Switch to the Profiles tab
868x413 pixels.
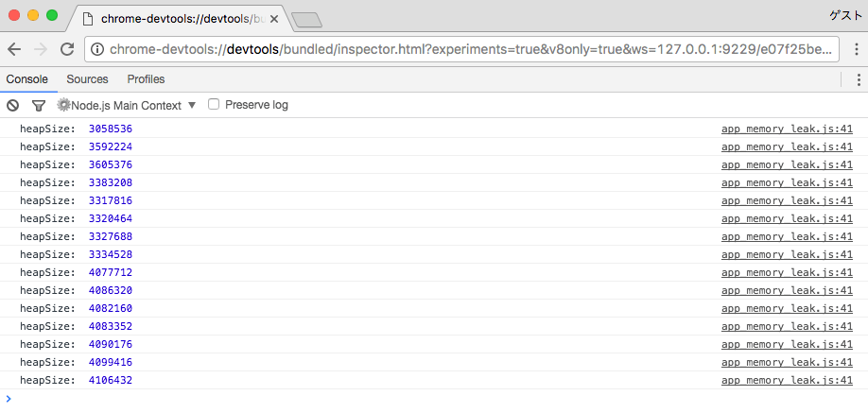[147, 79]
